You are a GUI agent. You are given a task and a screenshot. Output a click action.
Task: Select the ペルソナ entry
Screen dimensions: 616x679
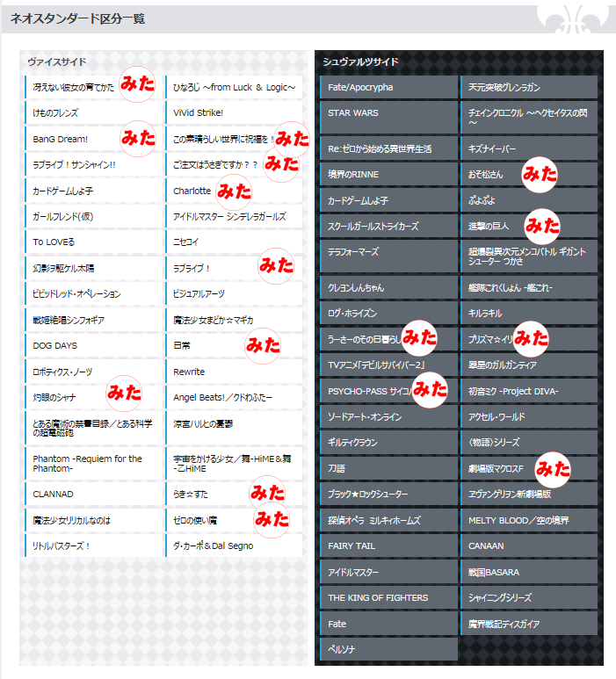tap(389, 649)
